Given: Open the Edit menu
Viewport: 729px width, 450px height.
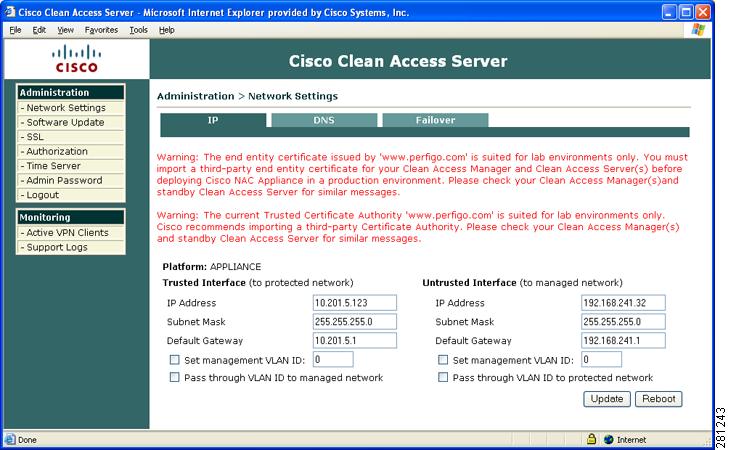Looking at the screenshot, I should click(39, 30).
